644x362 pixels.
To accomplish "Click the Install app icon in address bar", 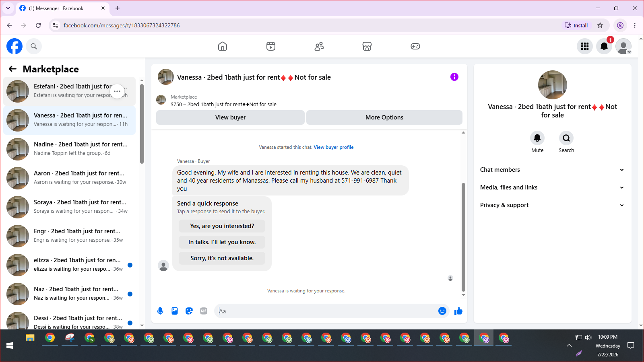I will click(576, 25).
